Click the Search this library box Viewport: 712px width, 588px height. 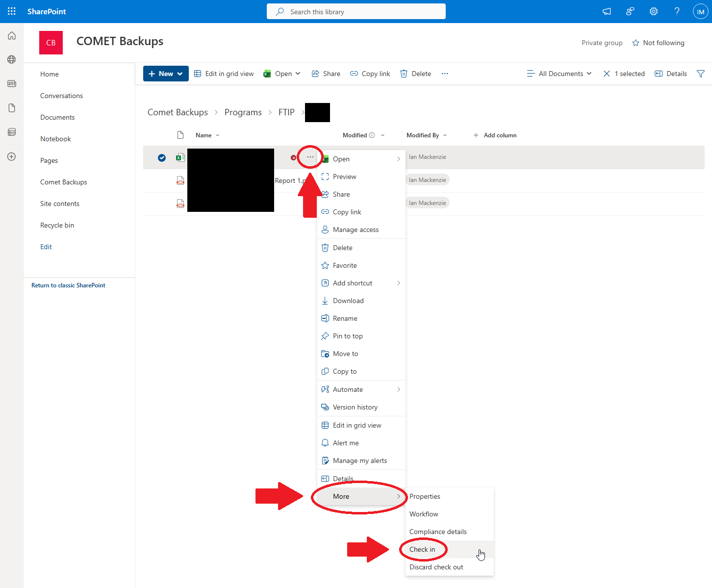click(356, 11)
